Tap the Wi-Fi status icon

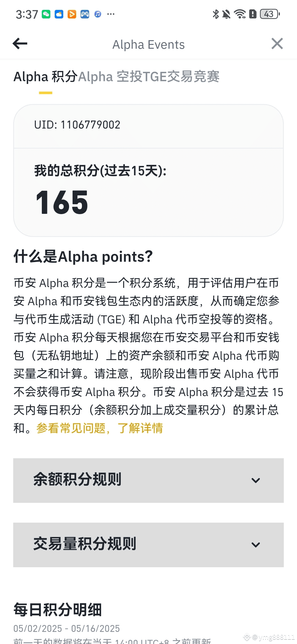click(240, 14)
